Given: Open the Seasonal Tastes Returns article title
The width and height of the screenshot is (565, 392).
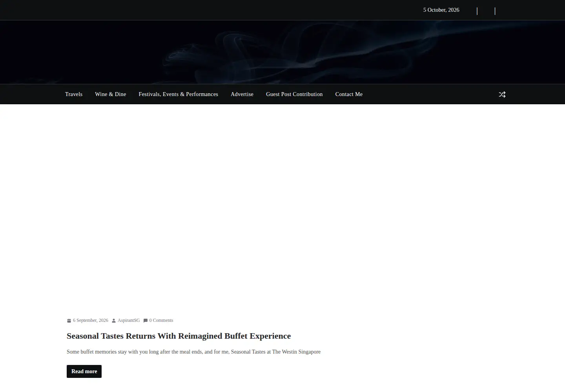Looking at the screenshot, I should coord(179,336).
